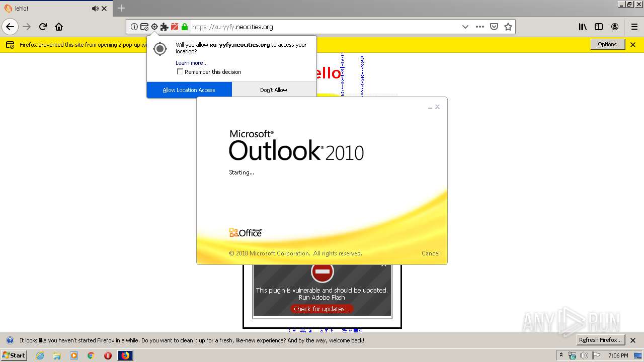Screen dimensions: 644x362
Task: Toggle the sidebar view
Action: [599, 27]
